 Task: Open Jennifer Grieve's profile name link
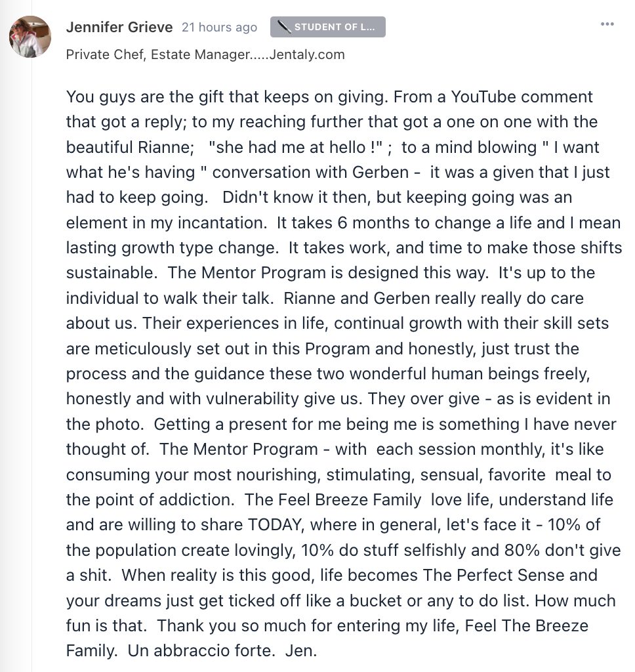[119, 27]
